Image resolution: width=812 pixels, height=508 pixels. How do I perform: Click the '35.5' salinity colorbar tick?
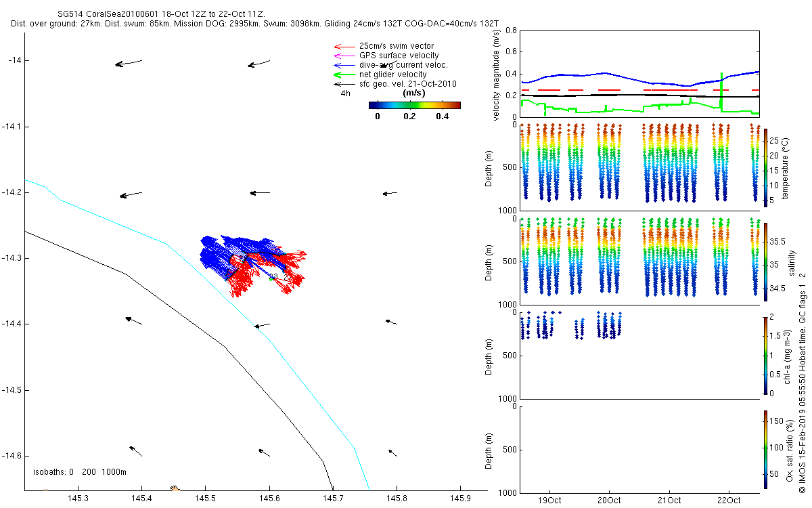[777, 241]
